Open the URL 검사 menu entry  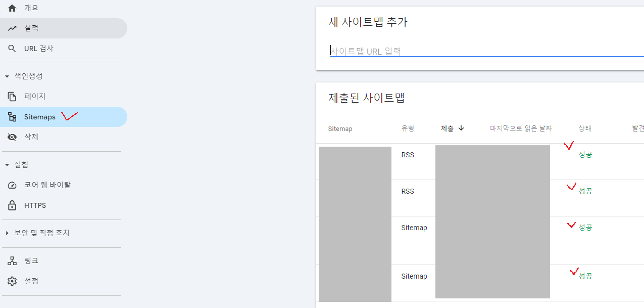click(x=38, y=49)
